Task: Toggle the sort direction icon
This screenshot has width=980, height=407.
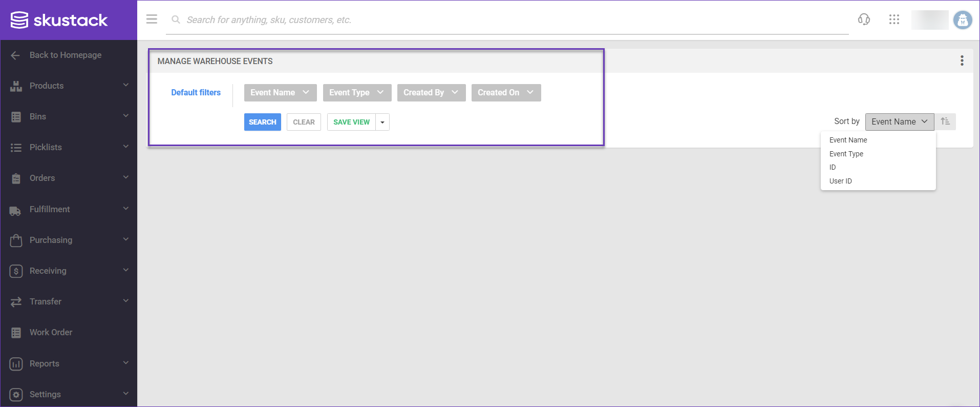Action: [x=945, y=121]
